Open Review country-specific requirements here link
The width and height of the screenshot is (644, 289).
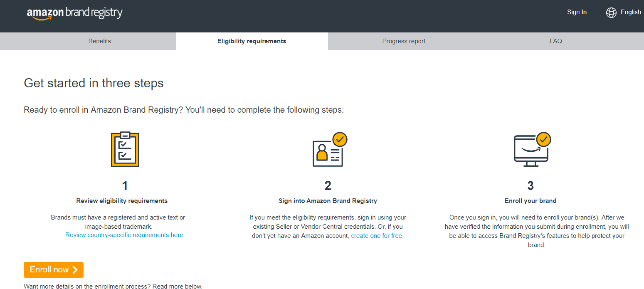point(125,235)
